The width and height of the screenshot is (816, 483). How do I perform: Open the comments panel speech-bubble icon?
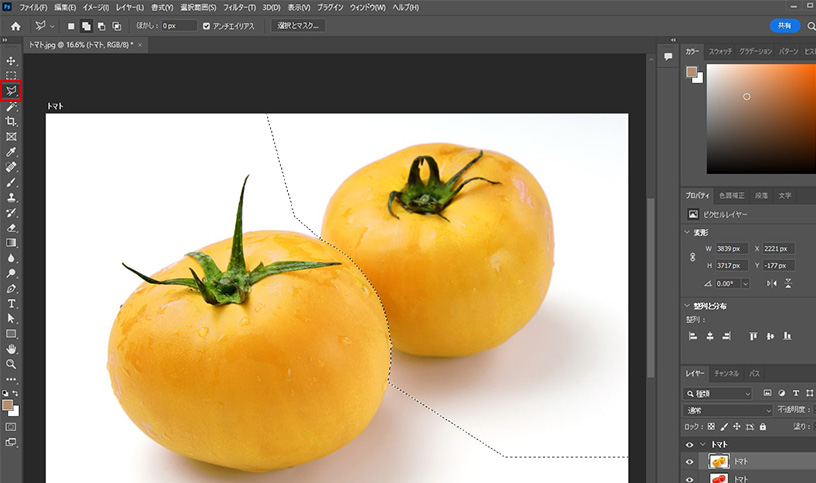(668, 56)
